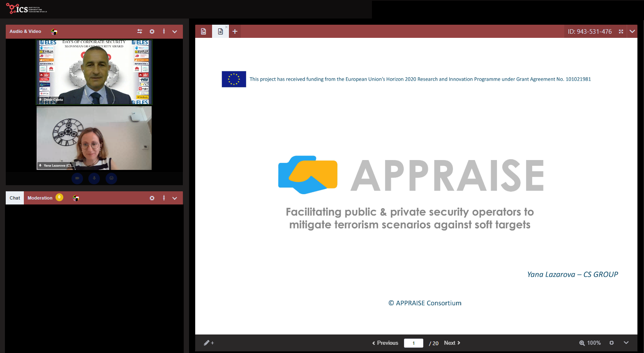This screenshot has height=353, width=644.
Task: Open Audio & Video panel more-options dots
Action: pyautogui.click(x=164, y=31)
